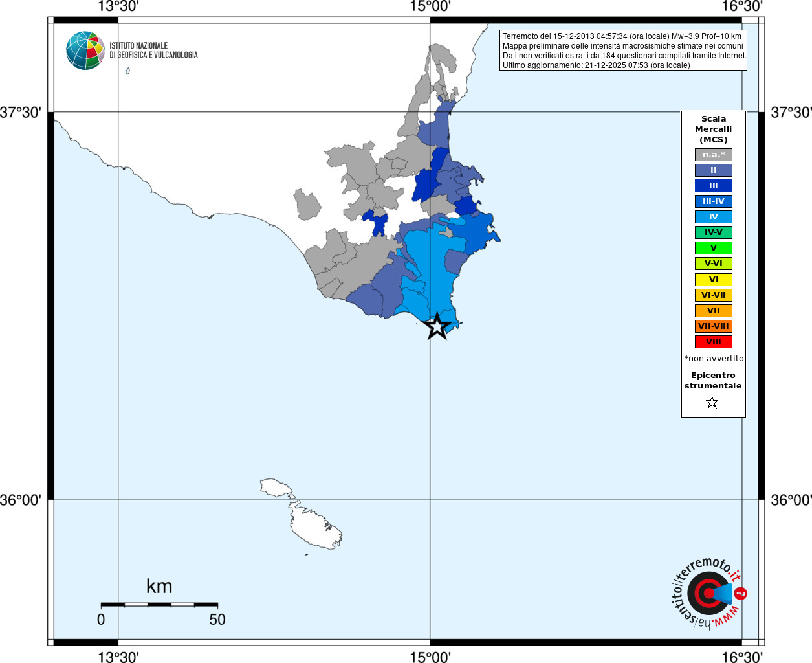Click the '184 questionari' data line

point(624,56)
